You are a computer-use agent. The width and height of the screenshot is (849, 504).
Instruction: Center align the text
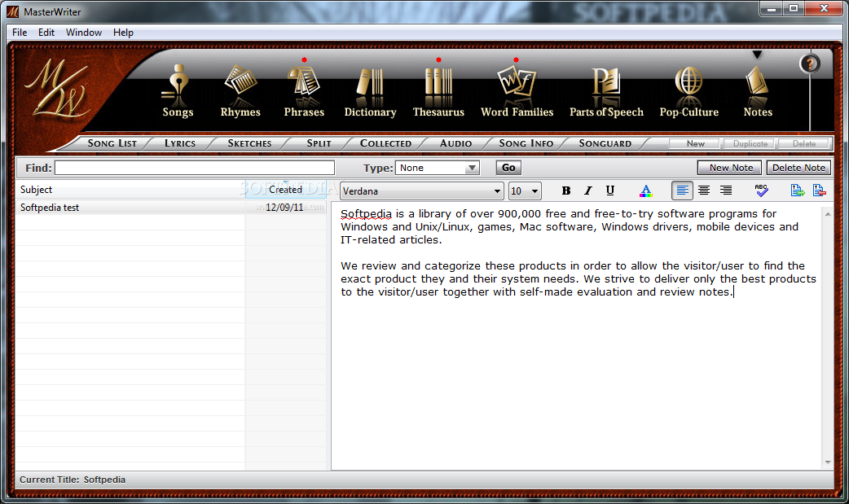[704, 191]
